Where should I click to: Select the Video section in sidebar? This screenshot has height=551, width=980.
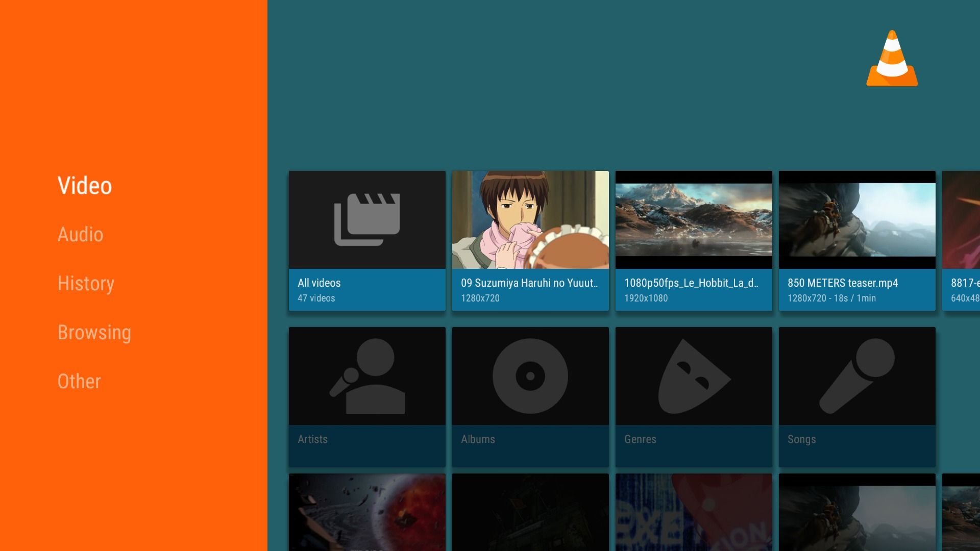(84, 186)
